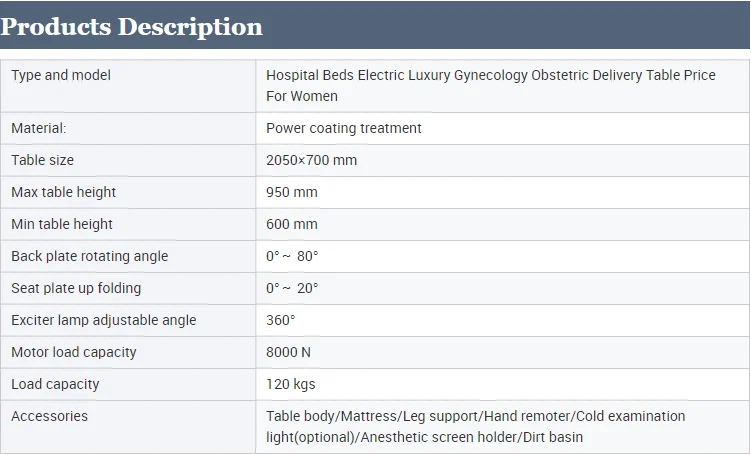The height and width of the screenshot is (455, 751).
Task: Click the Table body/Mattress accessories list text
Action: point(475,426)
